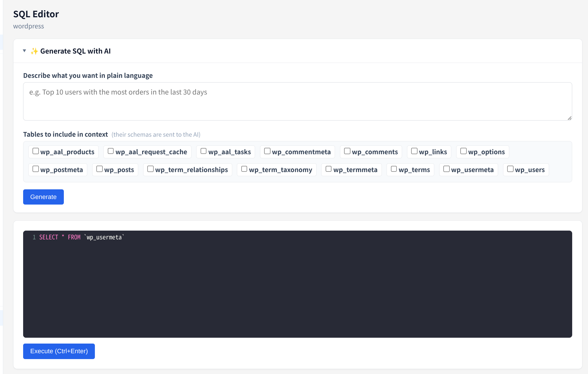This screenshot has width=588, height=374.
Task: Toggle the wp_options table checkbox
Action: click(463, 151)
